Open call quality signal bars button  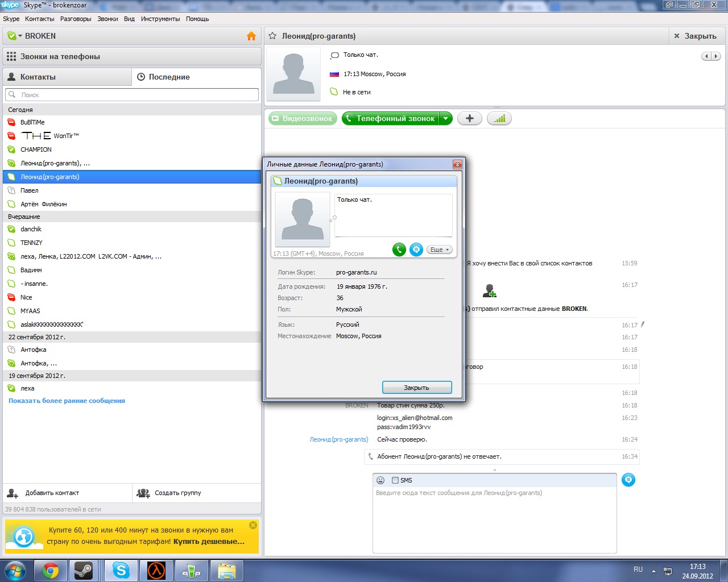[x=499, y=118]
